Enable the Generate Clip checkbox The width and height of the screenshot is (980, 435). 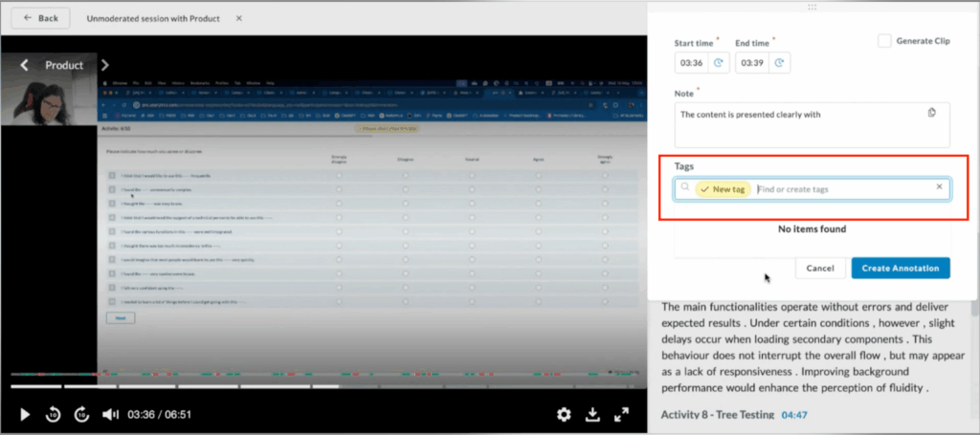click(x=885, y=41)
